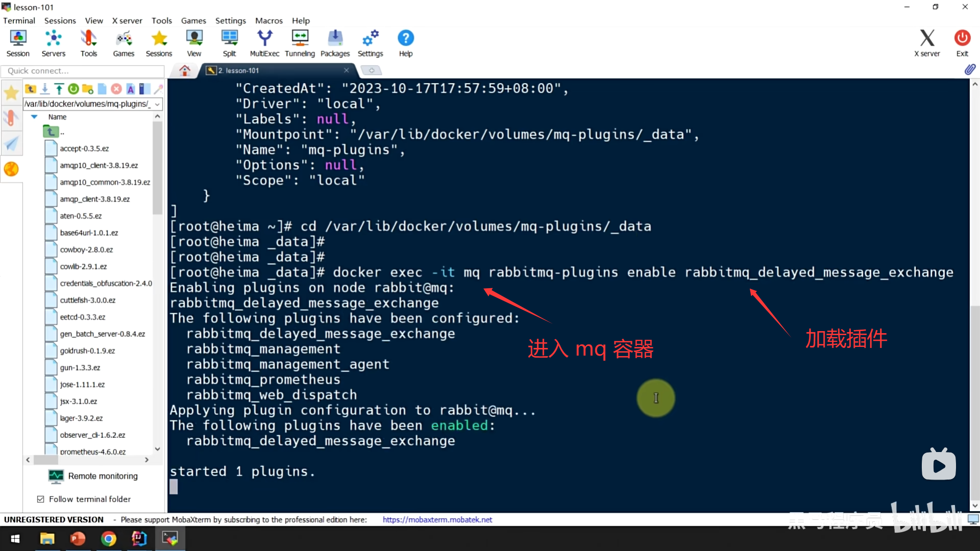Click the file list scroll-down arrow
Viewport: 980px width, 551px height.
157,449
